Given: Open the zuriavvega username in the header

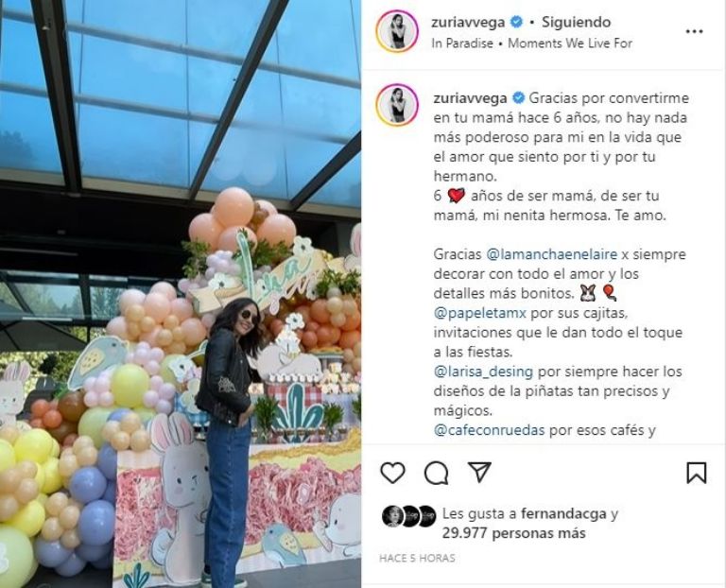Looking at the screenshot, I should tap(468, 23).
